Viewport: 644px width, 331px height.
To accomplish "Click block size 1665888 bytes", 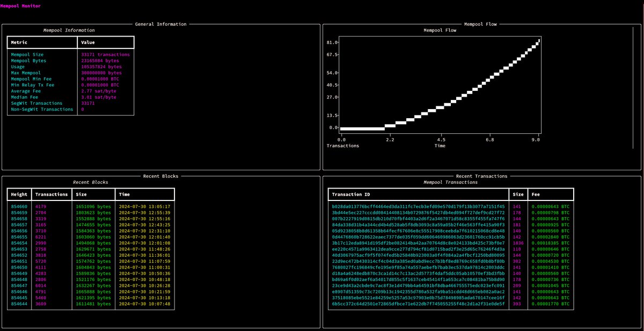I will 93,292.
